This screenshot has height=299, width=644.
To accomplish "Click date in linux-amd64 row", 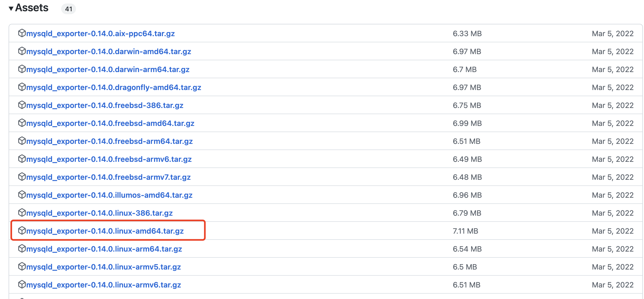I will click(613, 231).
